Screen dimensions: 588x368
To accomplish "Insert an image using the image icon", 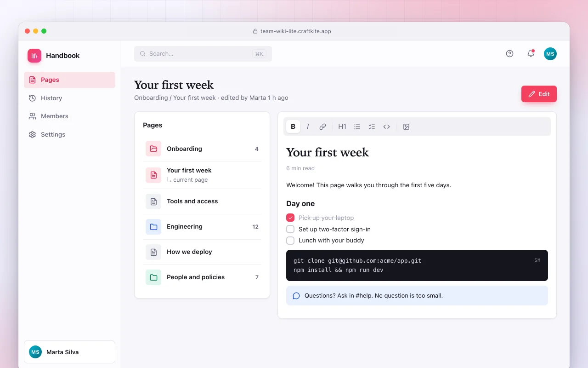I will point(406,126).
